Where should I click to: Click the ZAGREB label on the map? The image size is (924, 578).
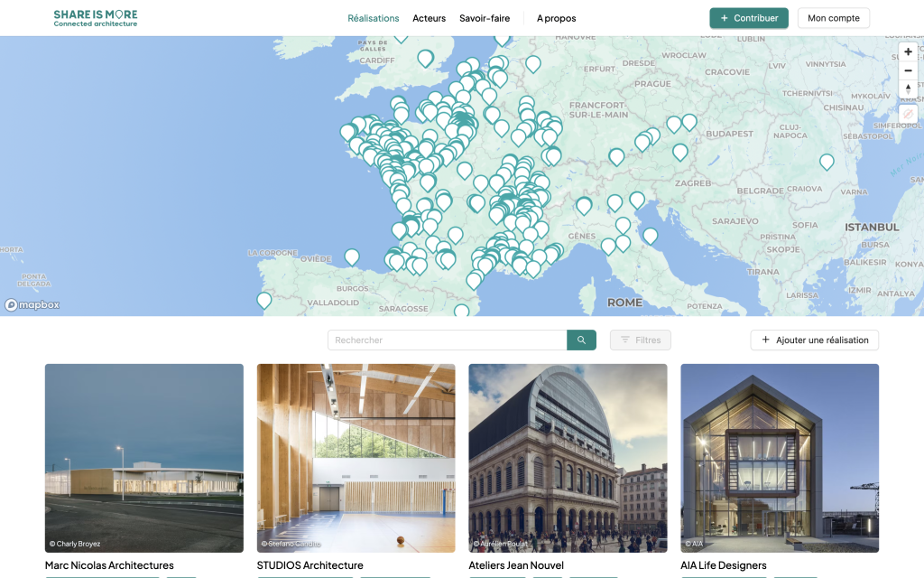point(693,182)
